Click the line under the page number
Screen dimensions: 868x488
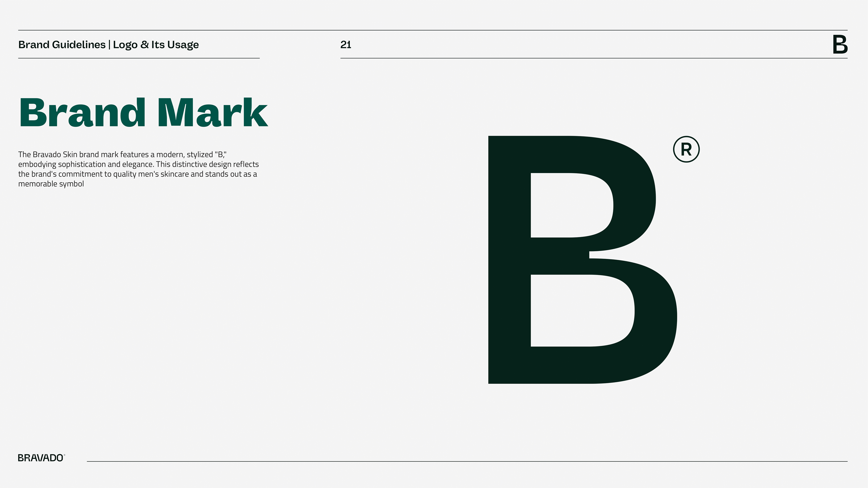593,58
